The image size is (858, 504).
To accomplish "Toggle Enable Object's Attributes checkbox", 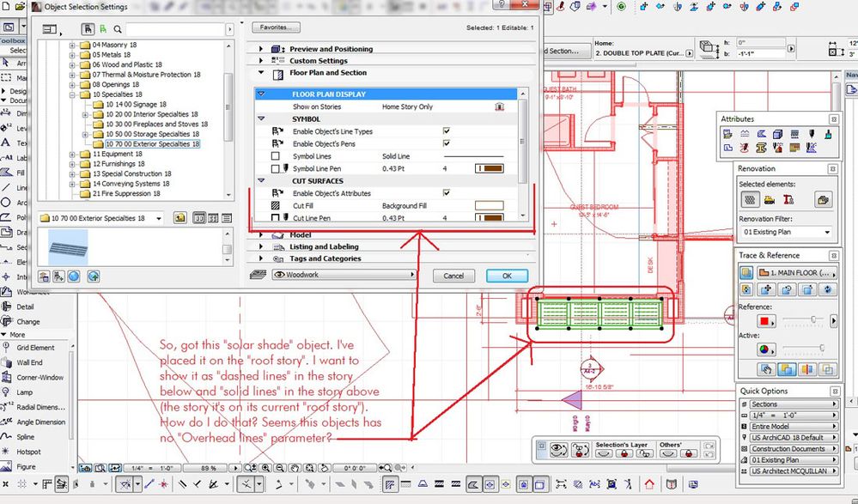I will coord(446,193).
